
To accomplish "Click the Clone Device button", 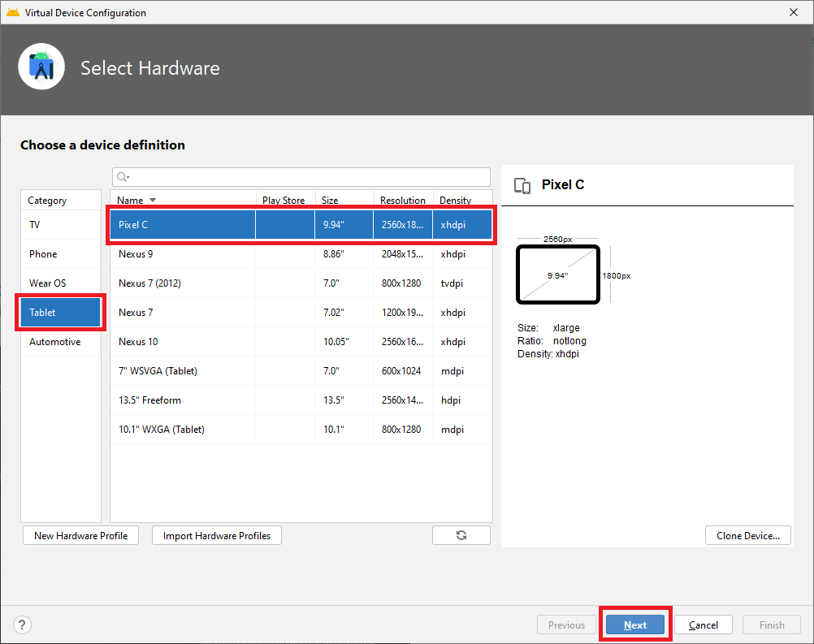I will tap(748, 535).
